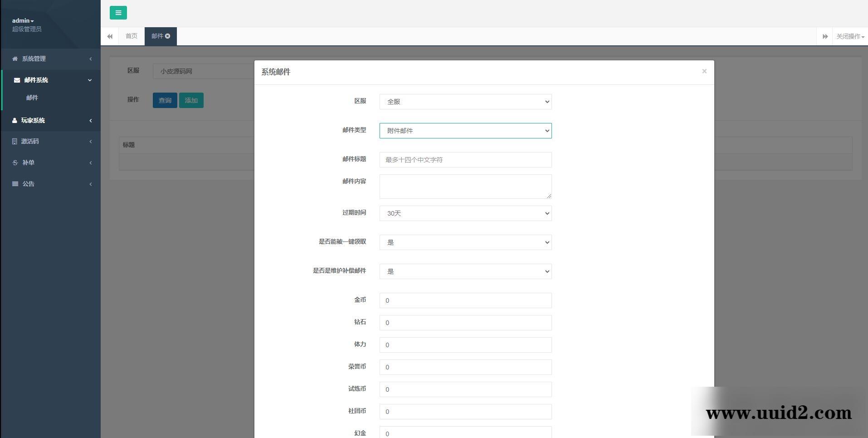The height and width of the screenshot is (438, 868).
Task: Open the 过期时间 expiration dropdown
Action: (x=465, y=213)
